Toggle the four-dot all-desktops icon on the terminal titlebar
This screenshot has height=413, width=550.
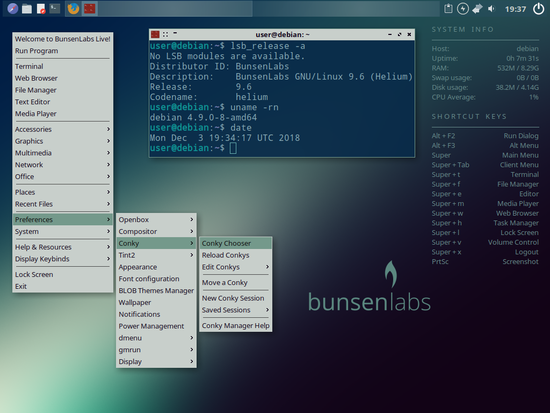click(165, 34)
